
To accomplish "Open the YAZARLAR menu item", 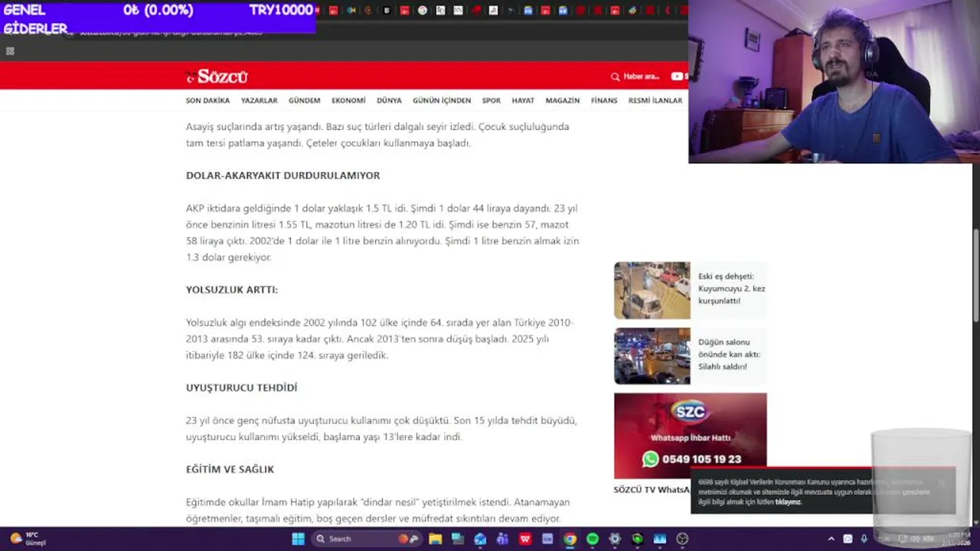I will [x=259, y=100].
